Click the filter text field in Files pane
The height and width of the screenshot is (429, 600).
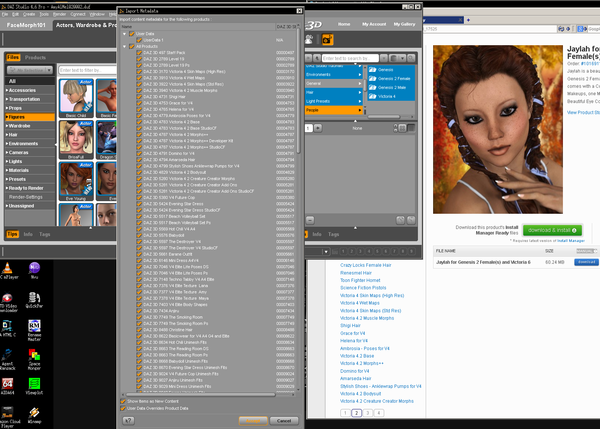click(88, 70)
